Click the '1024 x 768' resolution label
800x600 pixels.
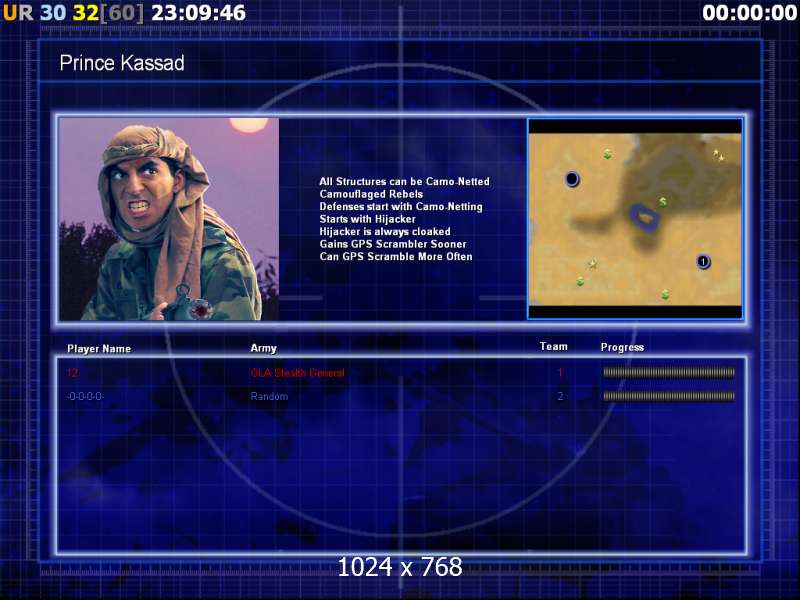click(x=400, y=567)
